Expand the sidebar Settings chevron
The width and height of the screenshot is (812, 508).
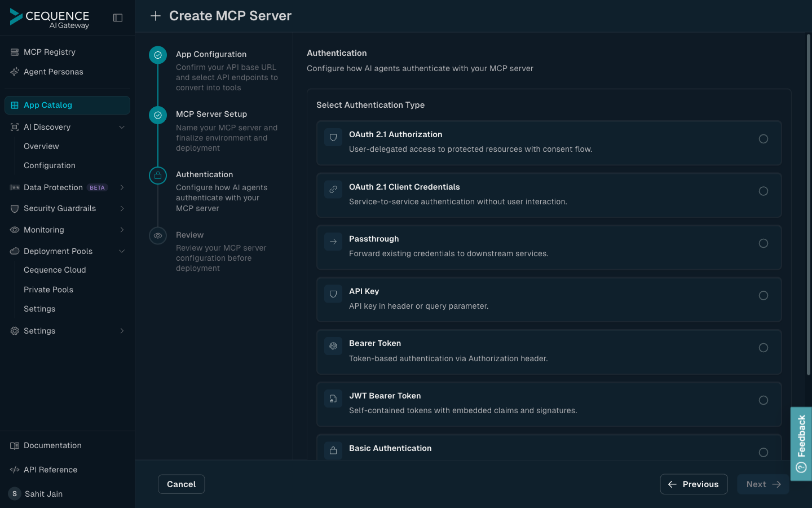122,331
